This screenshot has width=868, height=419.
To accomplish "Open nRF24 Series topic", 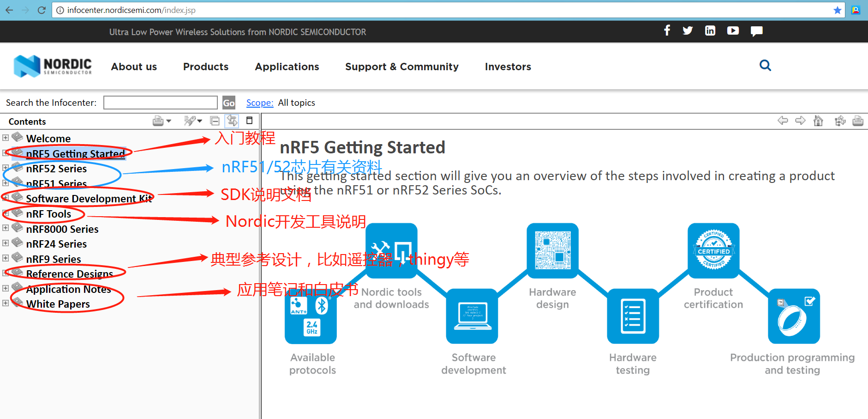I will coord(56,244).
